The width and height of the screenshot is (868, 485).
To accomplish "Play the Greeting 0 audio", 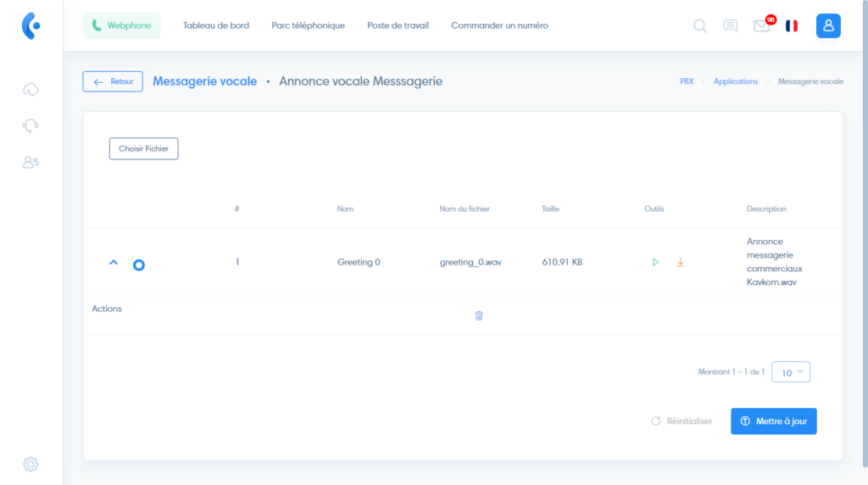I will (655, 262).
